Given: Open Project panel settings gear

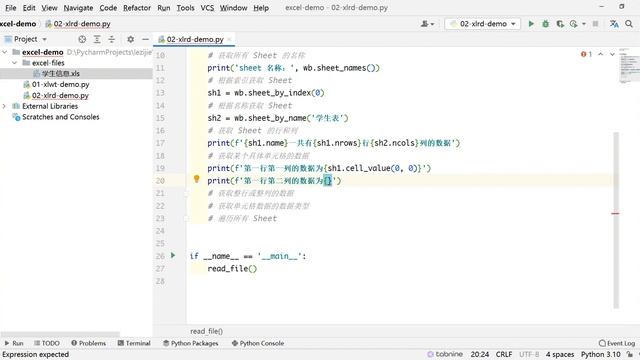Looking at the screenshot, I should (x=130, y=39).
